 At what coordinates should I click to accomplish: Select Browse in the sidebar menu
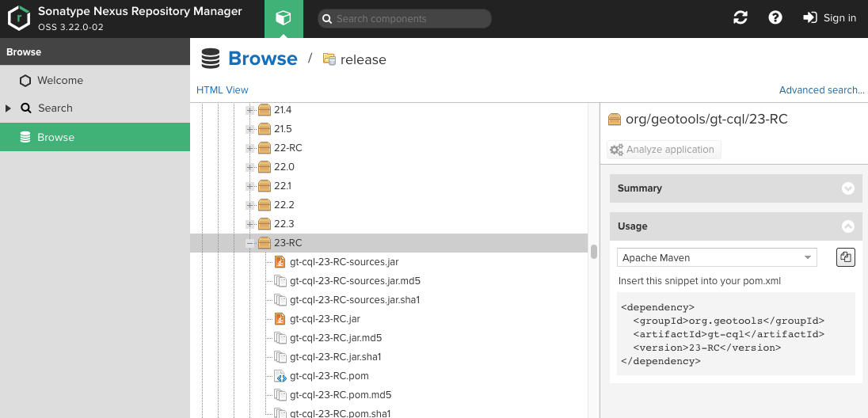pos(95,137)
